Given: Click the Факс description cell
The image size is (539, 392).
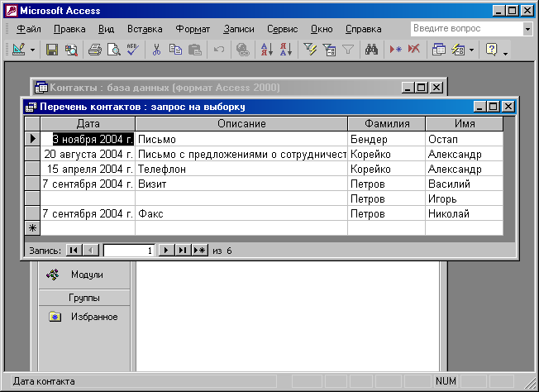Looking at the screenshot, I should 241,213.
